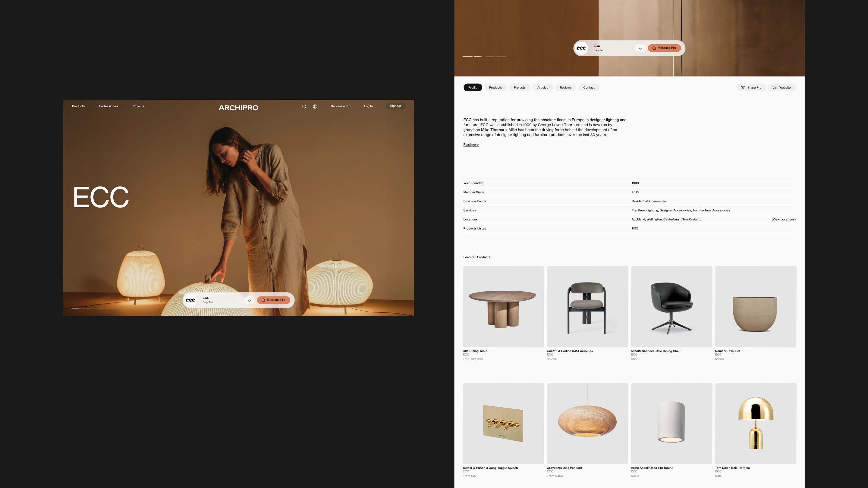Viewport: 868px width, 488px height.
Task: Click the Visit Website button
Action: pyautogui.click(x=782, y=88)
